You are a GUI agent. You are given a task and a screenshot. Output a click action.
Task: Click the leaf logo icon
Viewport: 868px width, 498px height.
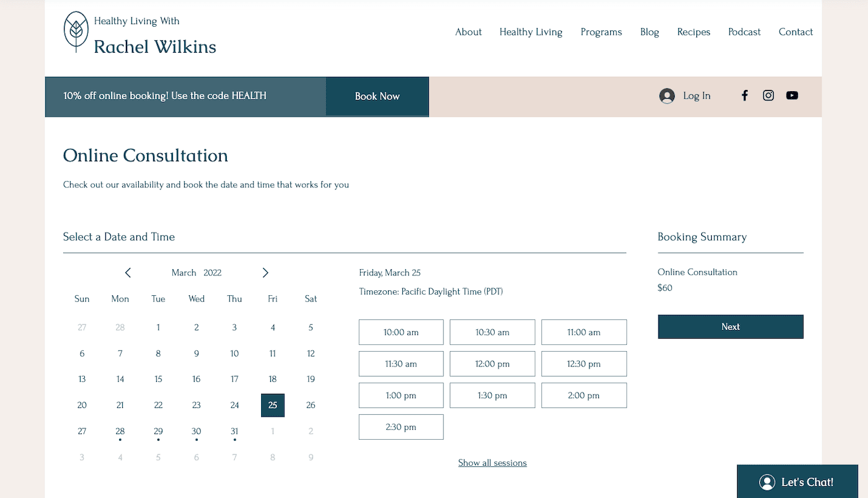click(x=76, y=32)
